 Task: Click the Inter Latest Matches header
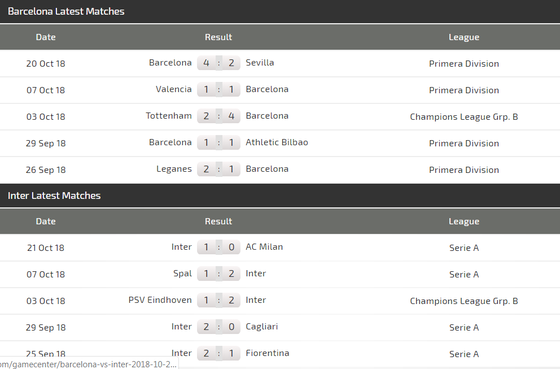coord(54,196)
